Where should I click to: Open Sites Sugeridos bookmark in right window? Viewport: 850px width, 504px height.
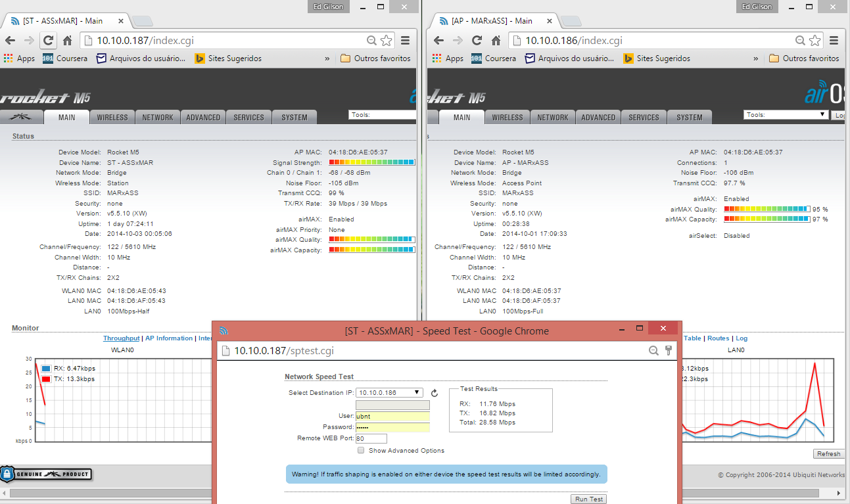(656, 58)
